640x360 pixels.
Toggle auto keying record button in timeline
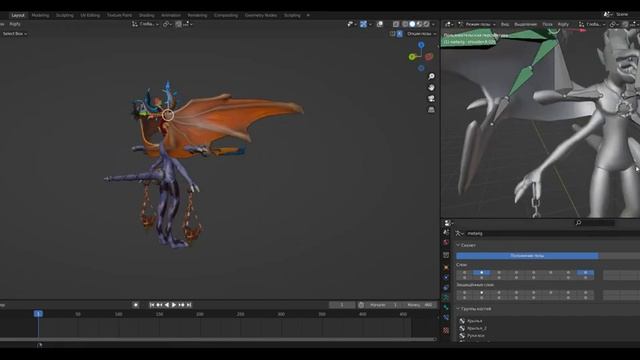click(136, 305)
